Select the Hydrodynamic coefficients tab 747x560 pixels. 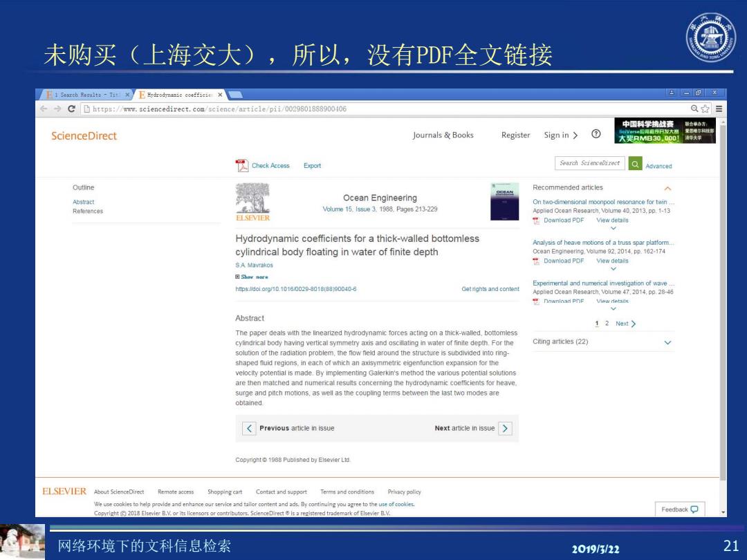[x=180, y=95]
